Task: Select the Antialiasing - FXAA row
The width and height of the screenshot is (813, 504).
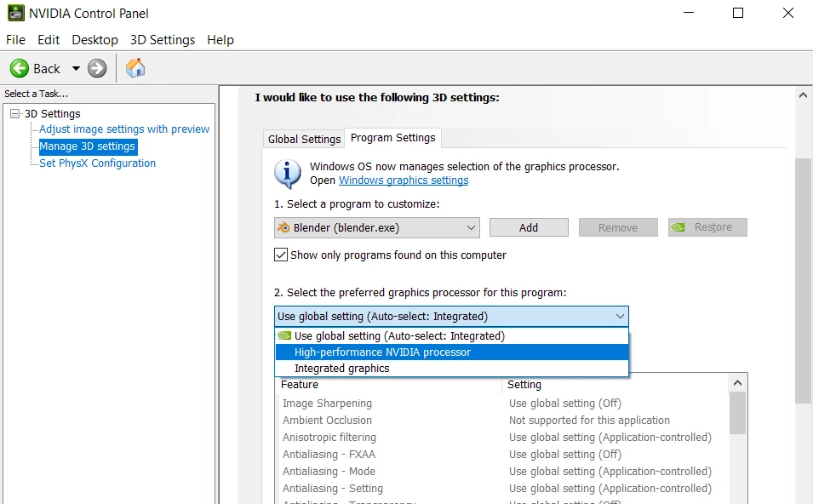Action: (502, 455)
